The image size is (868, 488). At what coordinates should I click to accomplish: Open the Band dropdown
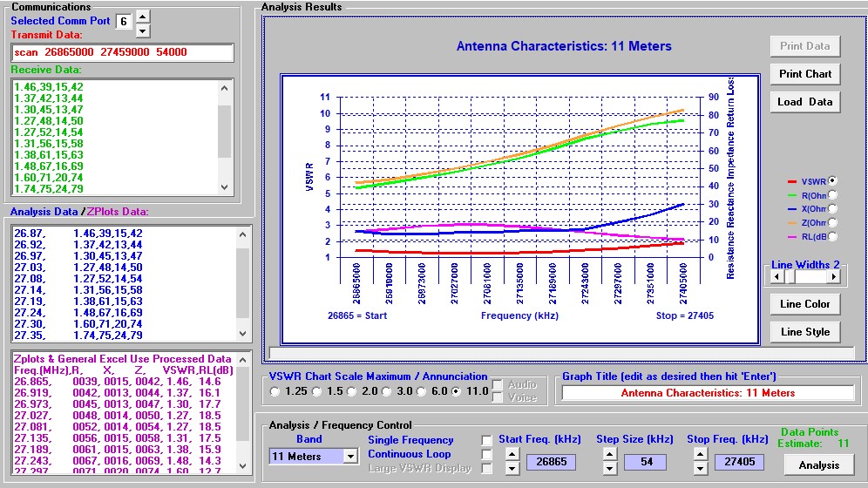tap(350, 456)
